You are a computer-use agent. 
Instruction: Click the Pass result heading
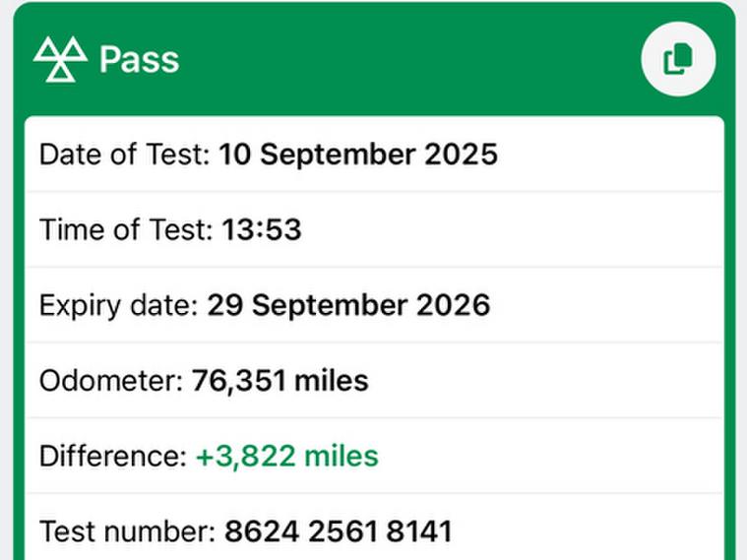[139, 59]
